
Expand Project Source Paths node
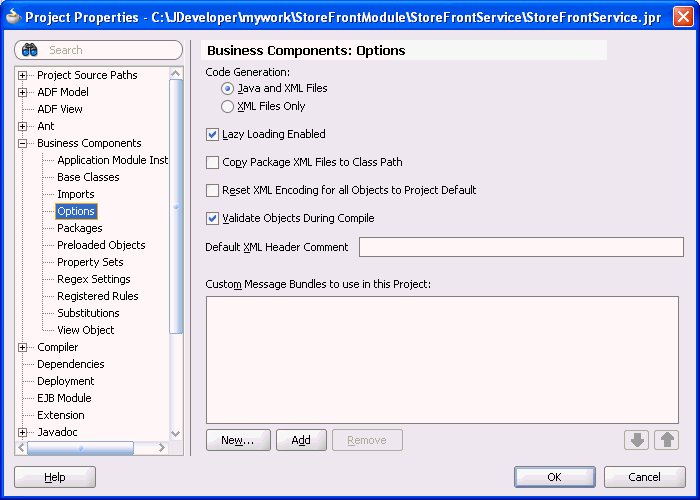pos(22,75)
